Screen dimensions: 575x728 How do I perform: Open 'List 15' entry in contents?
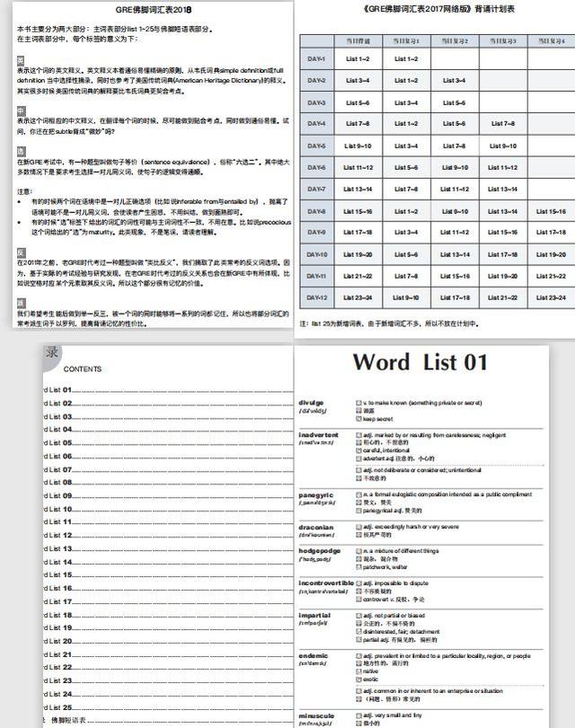coord(168,575)
